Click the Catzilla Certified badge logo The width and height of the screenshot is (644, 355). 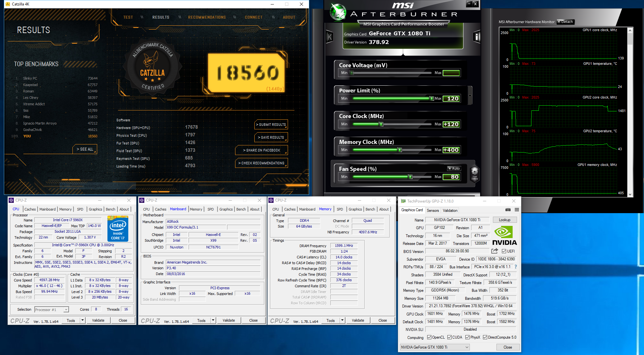[x=153, y=67]
